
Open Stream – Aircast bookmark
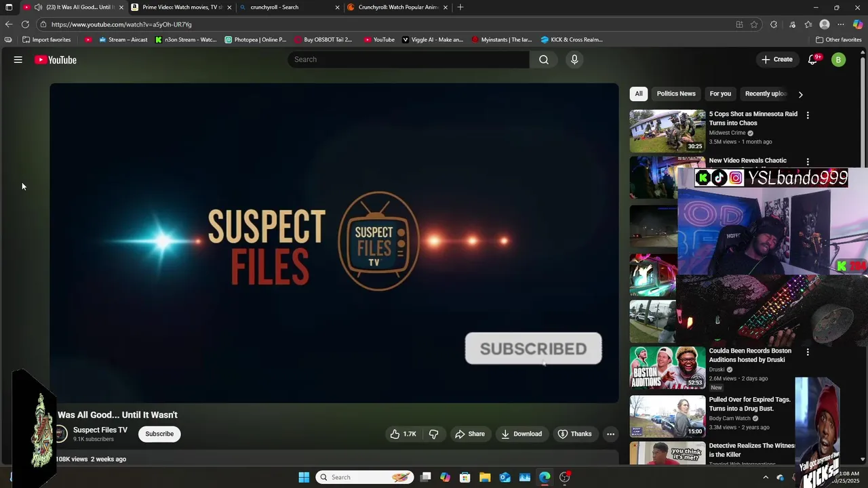click(x=123, y=39)
